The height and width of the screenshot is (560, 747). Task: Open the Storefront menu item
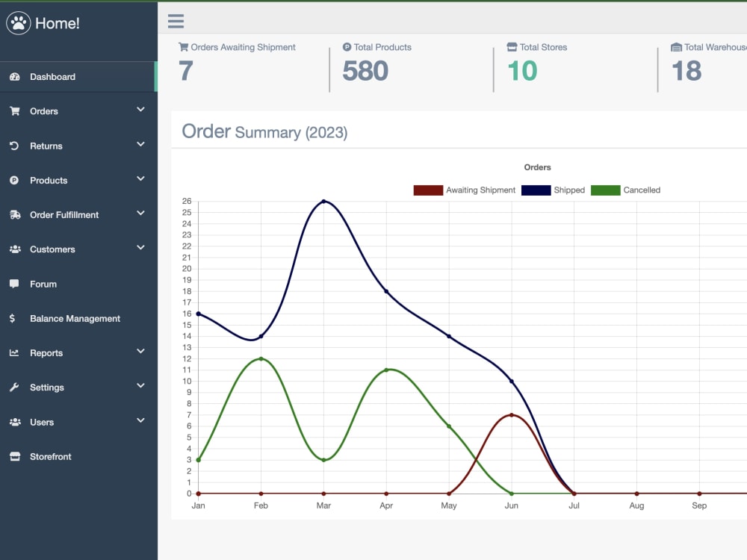pyautogui.click(x=78, y=457)
